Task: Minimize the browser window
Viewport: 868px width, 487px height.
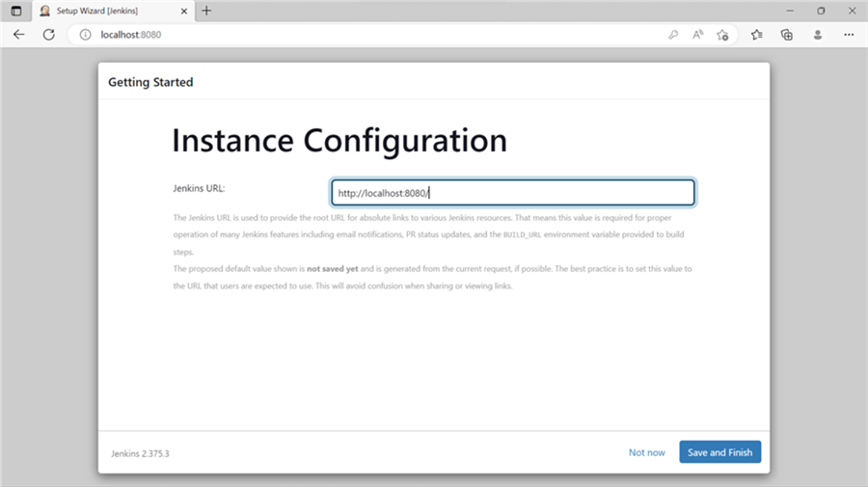Action: 790,11
